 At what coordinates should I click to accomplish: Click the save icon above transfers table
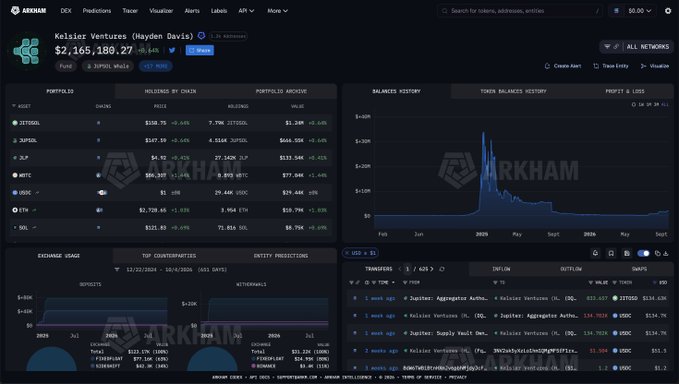(627, 253)
